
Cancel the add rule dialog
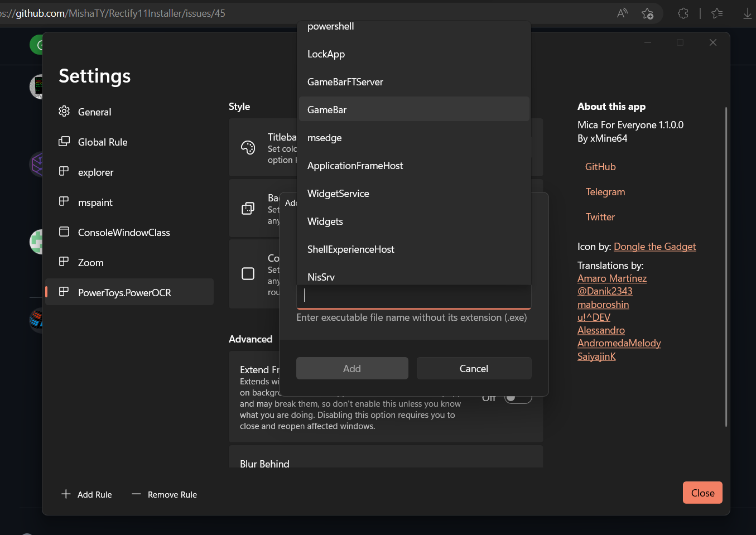[x=474, y=368]
